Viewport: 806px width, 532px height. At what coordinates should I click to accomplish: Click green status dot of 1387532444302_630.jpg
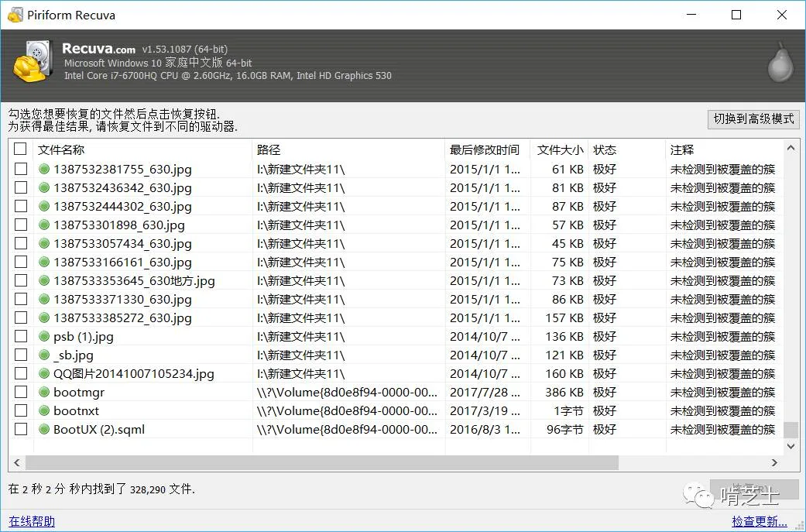pyautogui.click(x=44, y=206)
